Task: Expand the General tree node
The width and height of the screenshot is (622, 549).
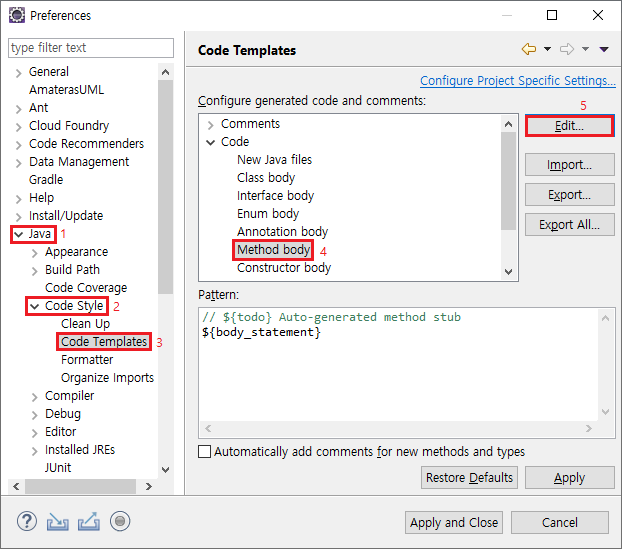Action: [x=18, y=73]
